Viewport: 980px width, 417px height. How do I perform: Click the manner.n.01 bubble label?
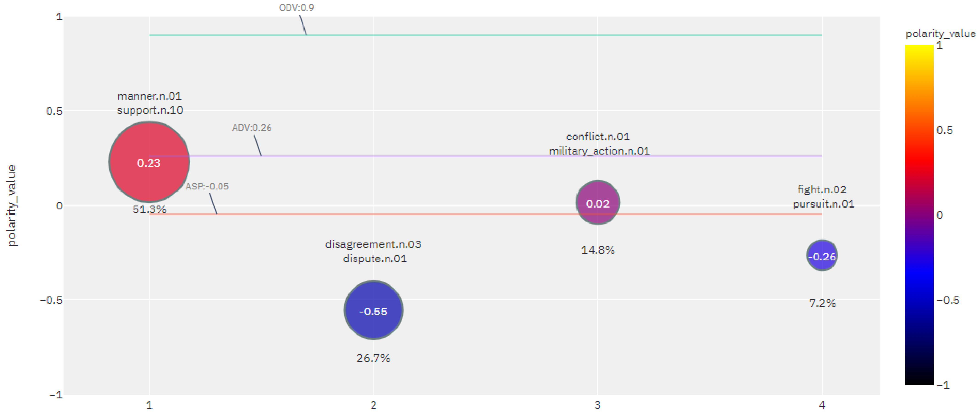tap(150, 96)
